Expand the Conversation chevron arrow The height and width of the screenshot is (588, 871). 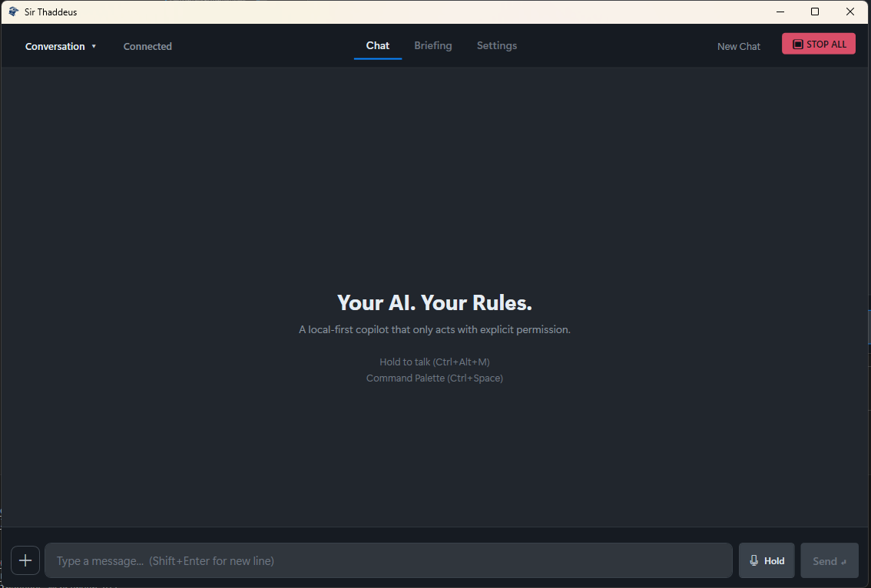(x=93, y=46)
